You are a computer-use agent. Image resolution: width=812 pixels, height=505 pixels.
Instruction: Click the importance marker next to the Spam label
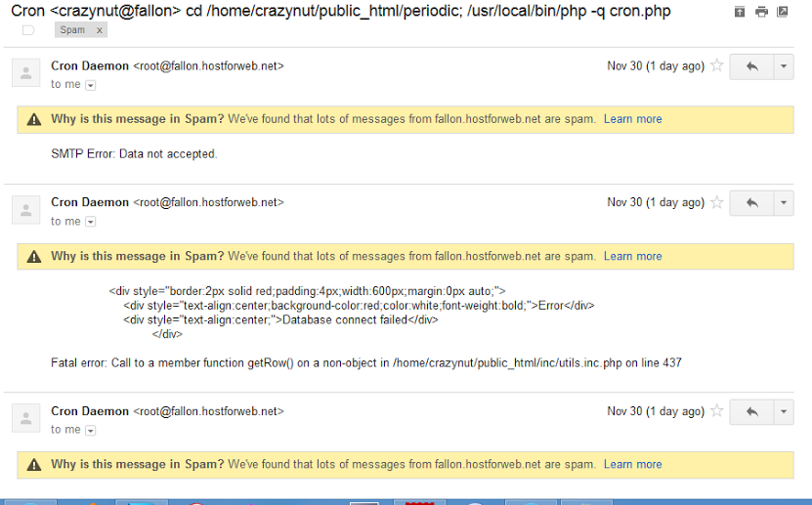click(28, 30)
